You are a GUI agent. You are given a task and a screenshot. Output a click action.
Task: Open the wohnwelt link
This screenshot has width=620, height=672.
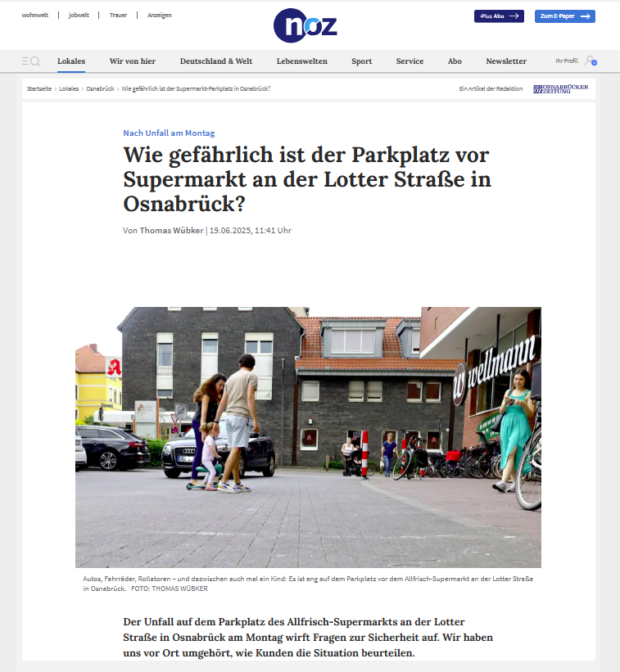pyautogui.click(x=34, y=15)
